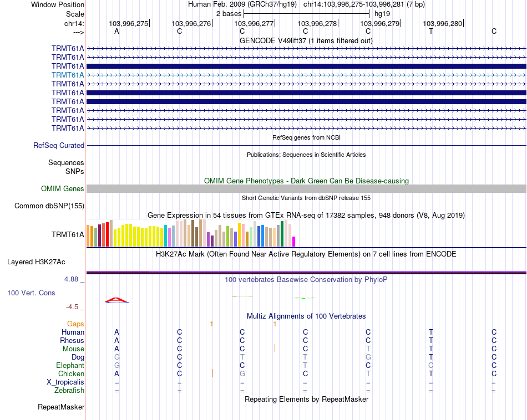This screenshot has height=420, width=527.
Task: Click the "100 Vert. Cons" track label
Action: click(x=31, y=293)
